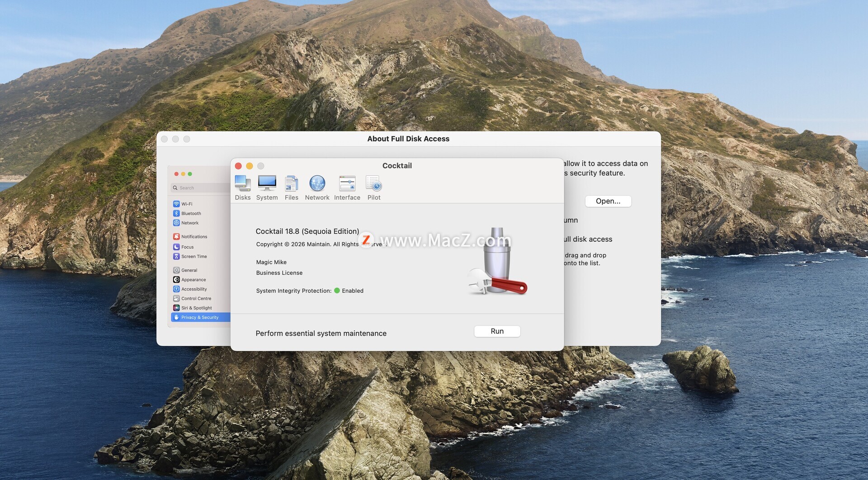Click the Open... button
The image size is (868, 480).
click(608, 201)
